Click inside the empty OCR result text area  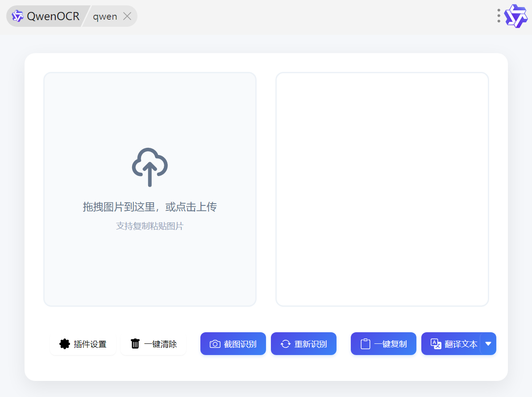tap(382, 189)
